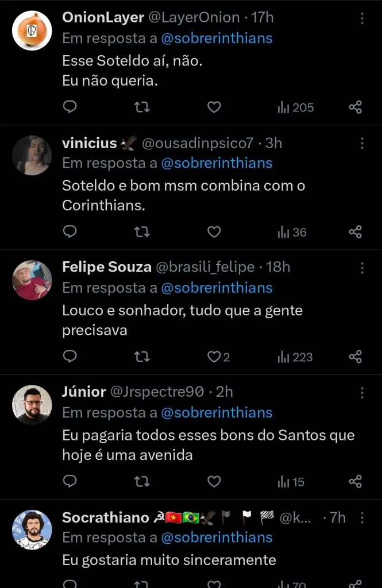Screen dimensions: 382x588
Task: Like Júnior's reply about Santos players
Action: pos(214,482)
